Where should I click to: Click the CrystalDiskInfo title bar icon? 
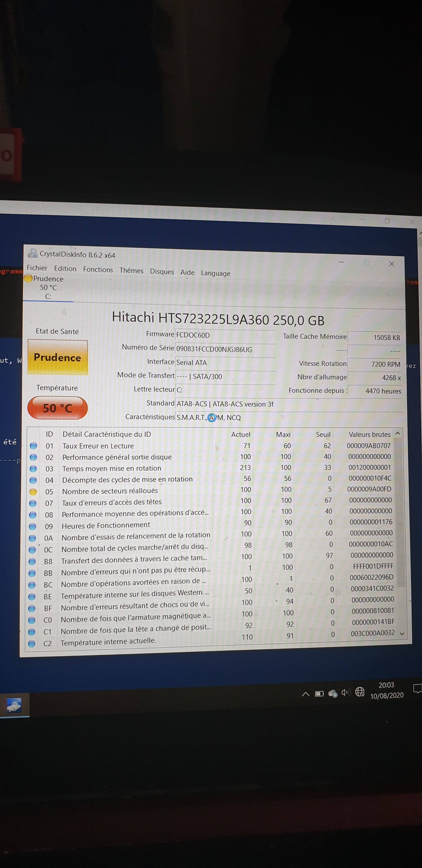tap(33, 253)
